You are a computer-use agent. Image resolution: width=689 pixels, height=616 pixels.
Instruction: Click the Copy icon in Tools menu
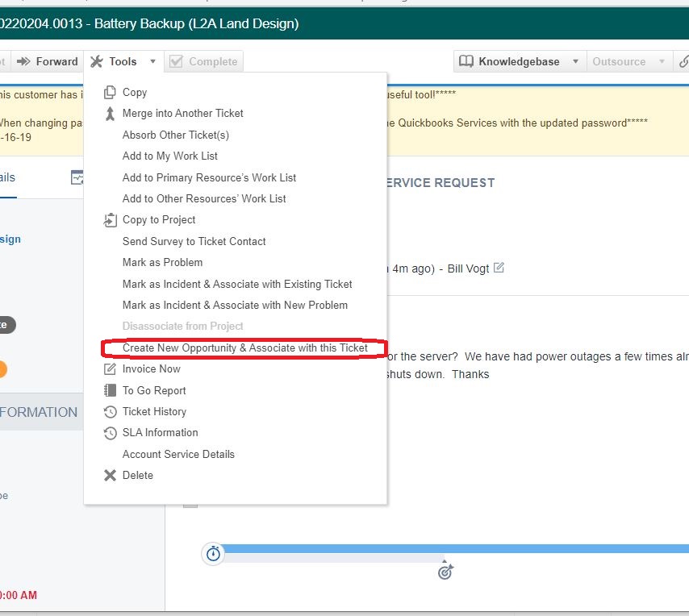tap(111, 93)
